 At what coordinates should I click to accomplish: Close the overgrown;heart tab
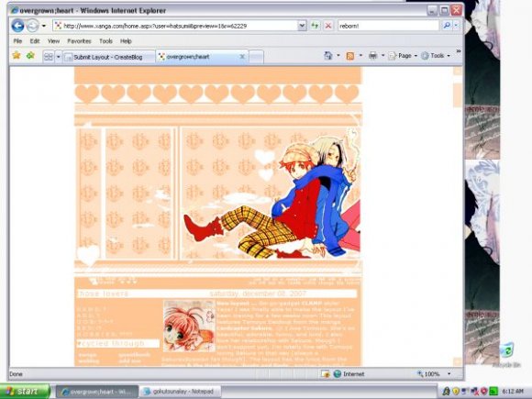(242, 57)
